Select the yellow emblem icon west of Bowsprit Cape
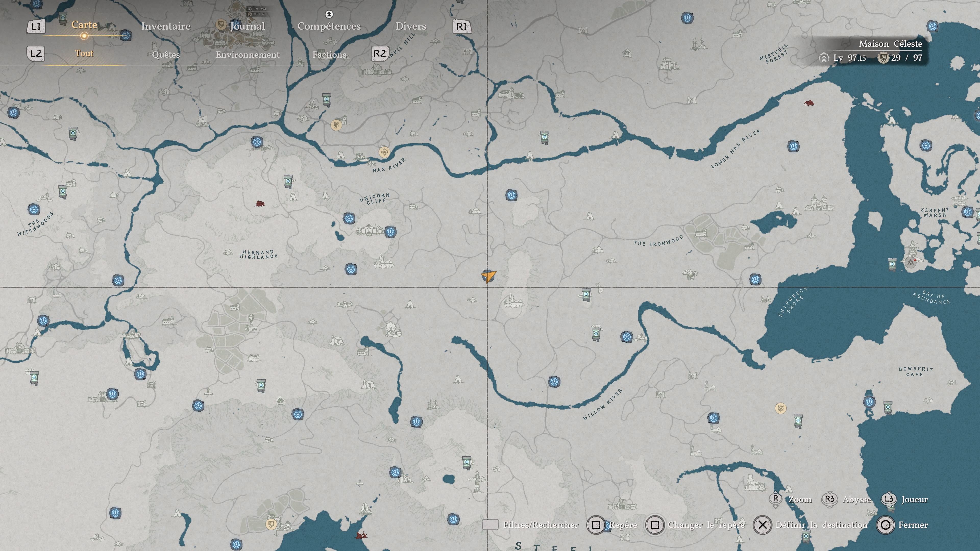This screenshot has width=980, height=551. click(x=781, y=408)
